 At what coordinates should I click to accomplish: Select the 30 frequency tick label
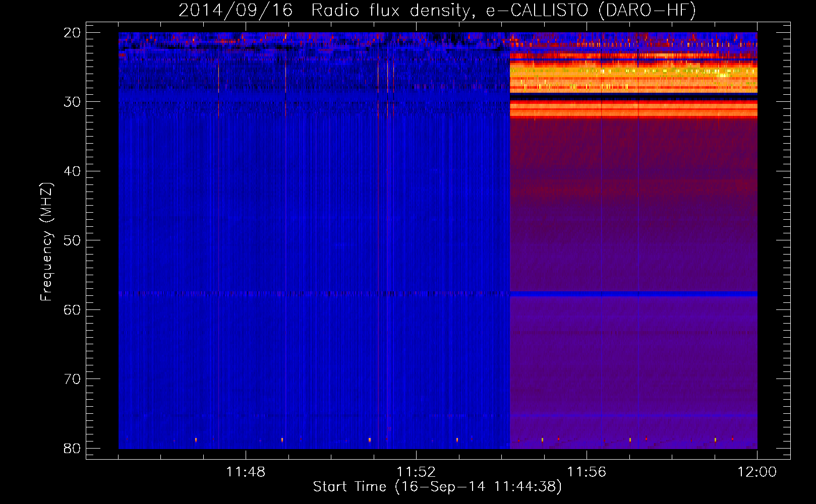point(72,102)
